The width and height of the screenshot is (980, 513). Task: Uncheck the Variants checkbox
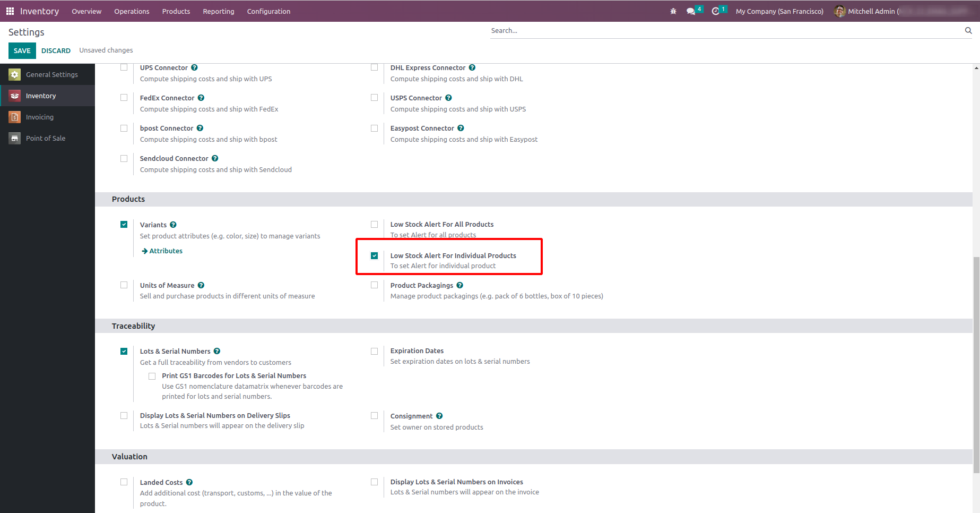[x=124, y=225]
